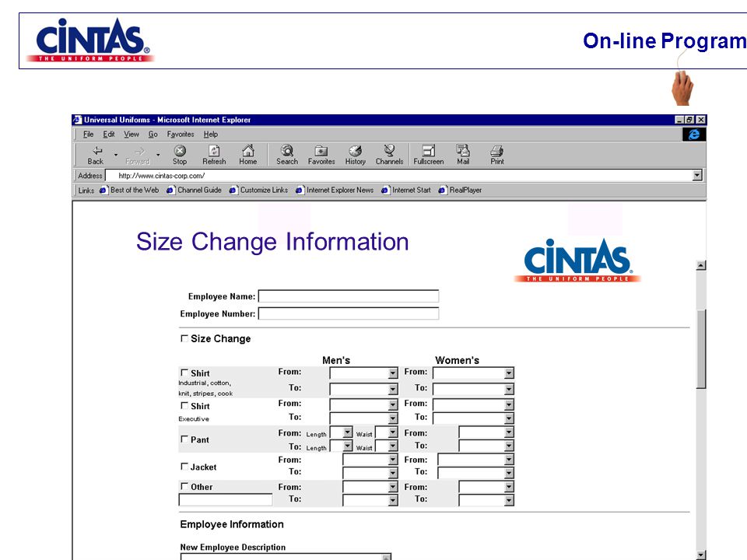The height and width of the screenshot is (560, 747).
Task: Tick the Size Change checkbox
Action: click(x=184, y=338)
